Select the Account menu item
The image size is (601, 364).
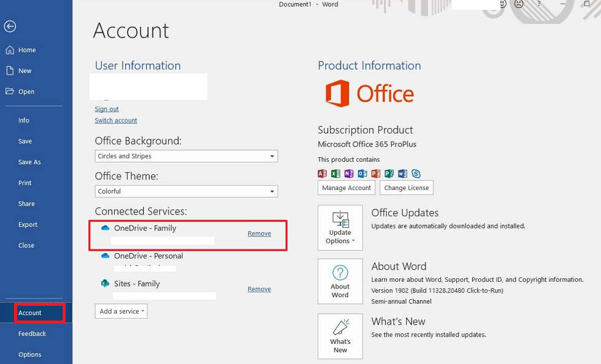click(x=36, y=313)
